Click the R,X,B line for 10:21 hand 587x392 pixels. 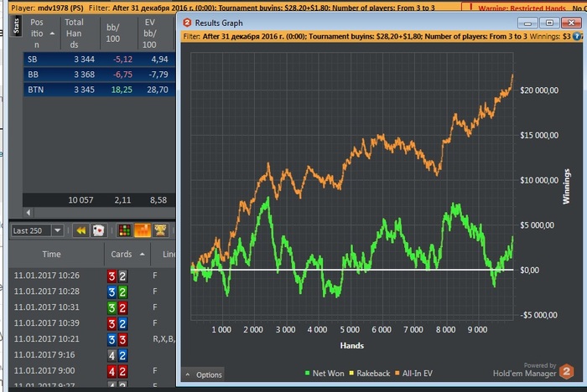pyautogui.click(x=164, y=339)
